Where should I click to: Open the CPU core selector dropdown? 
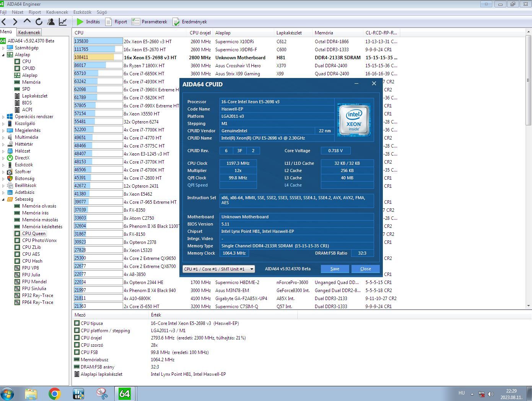pyautogui.click(x=219, y=269)
